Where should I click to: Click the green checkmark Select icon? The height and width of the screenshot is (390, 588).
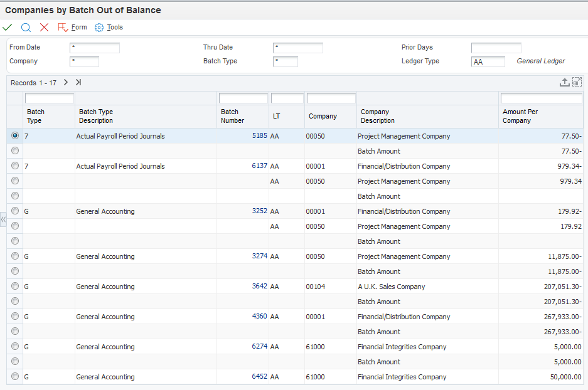click(8, 28)
